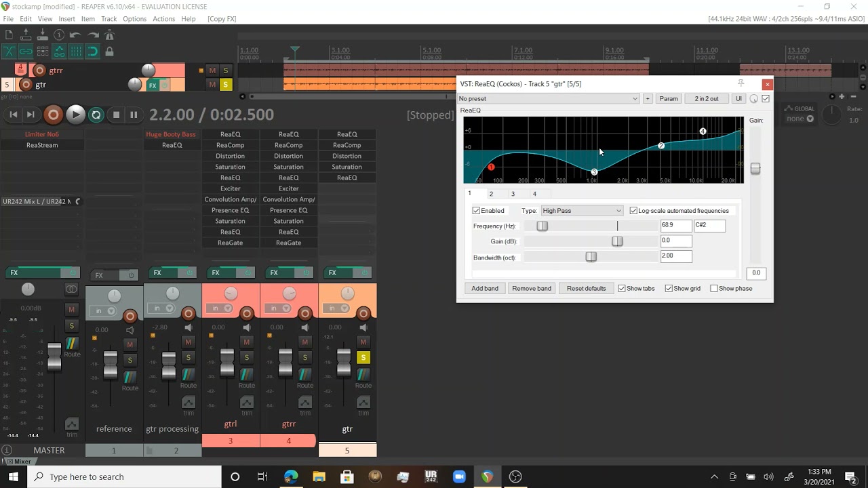
Task: Click the Param button in ReaEQ
Action: coord(669,99)
